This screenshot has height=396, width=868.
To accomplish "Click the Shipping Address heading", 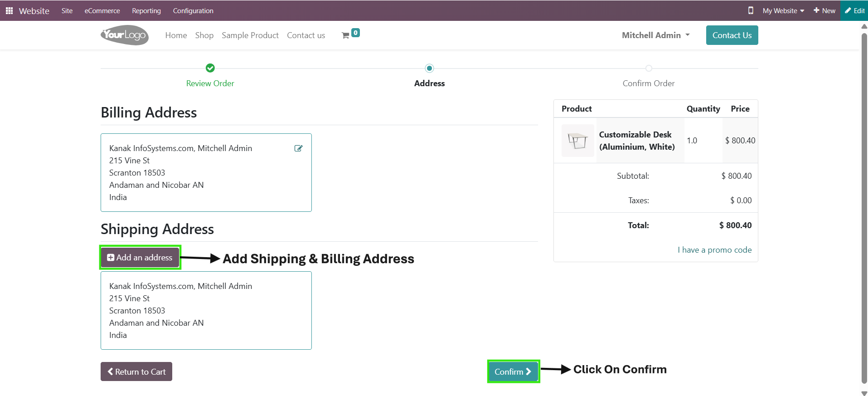I will pyautogui.click(x=157, y=229).
